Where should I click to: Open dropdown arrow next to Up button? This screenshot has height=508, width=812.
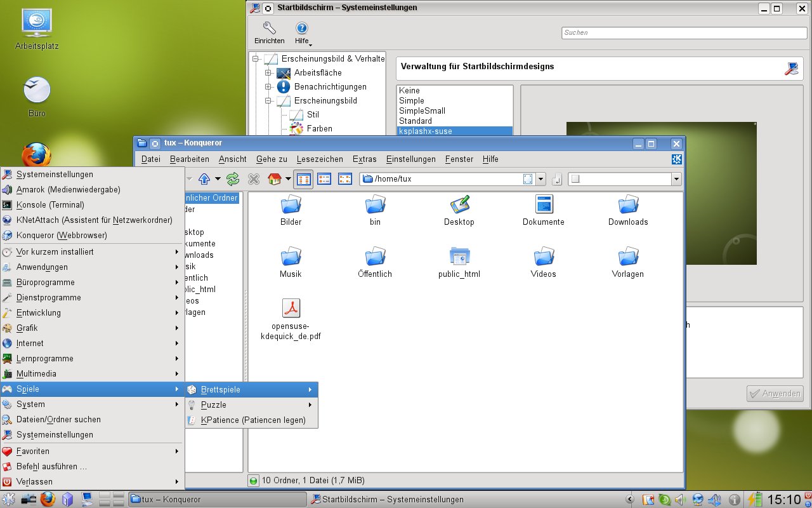(218, 179)
